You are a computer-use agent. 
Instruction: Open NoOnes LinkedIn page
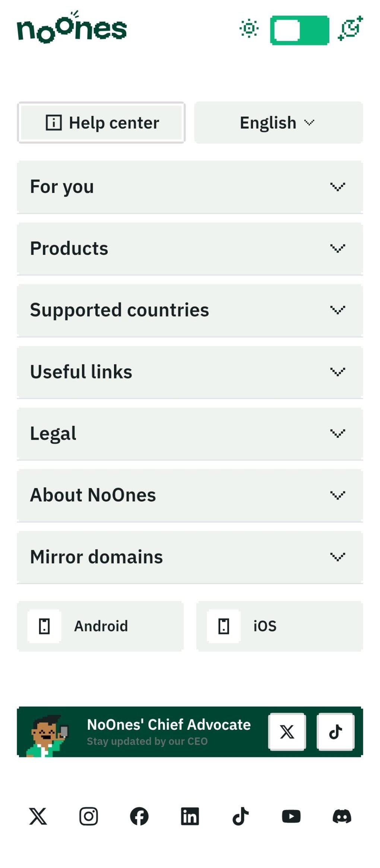[x=190, y=816]
